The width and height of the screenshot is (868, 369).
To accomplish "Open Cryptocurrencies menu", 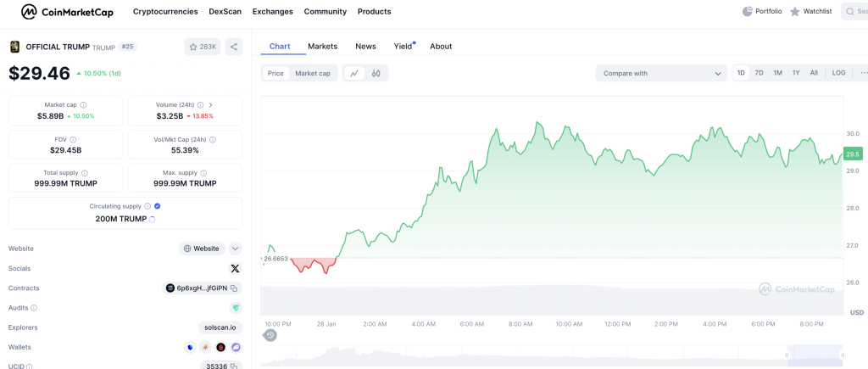I will click(165, 12).
